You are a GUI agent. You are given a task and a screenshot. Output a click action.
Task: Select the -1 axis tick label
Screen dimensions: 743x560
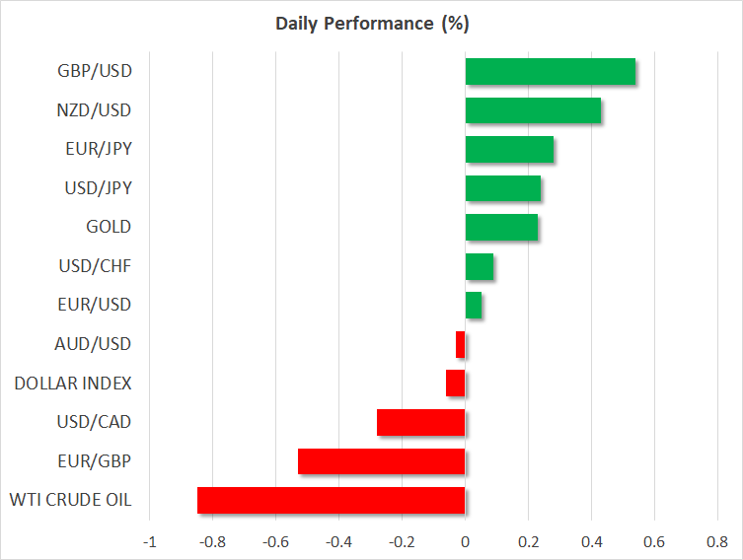(x=149, y=541)
